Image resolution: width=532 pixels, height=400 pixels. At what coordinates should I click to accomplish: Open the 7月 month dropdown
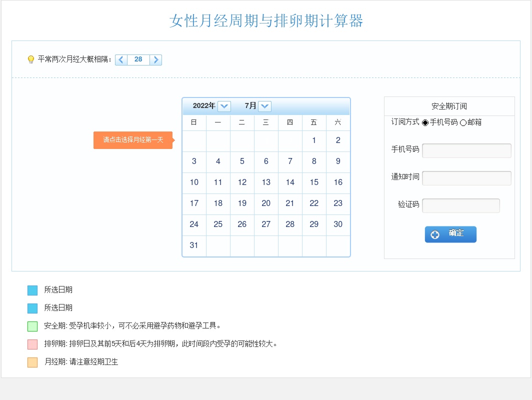(265, 106)
